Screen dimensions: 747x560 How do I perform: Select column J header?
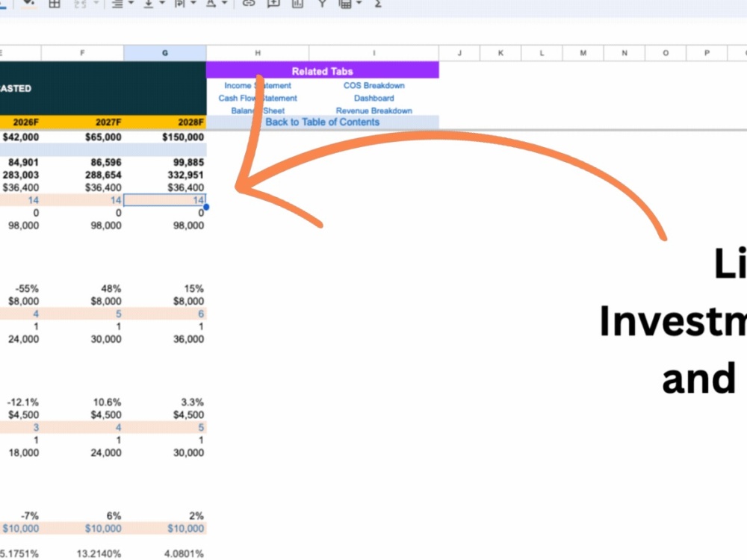click(459, 53)
